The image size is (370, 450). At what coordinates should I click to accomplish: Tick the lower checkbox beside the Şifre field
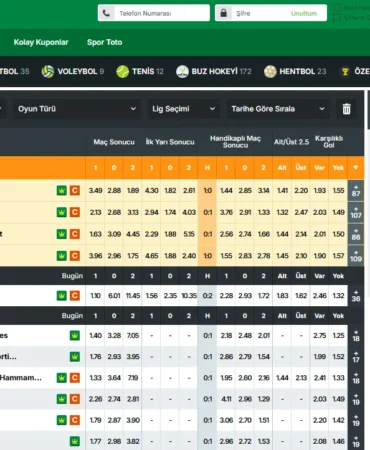337,17
